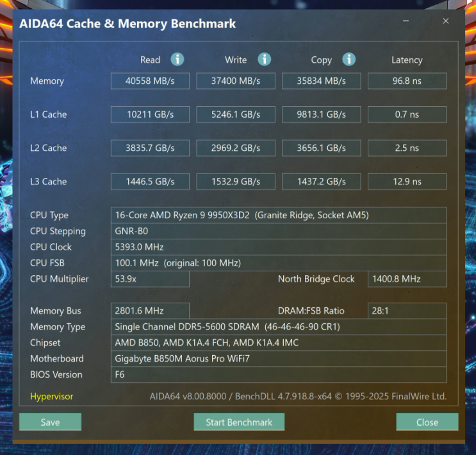Click the CPU Stepping field GNR-B0
The width and height of the screenshot is (476, 455).
point(279,231)
